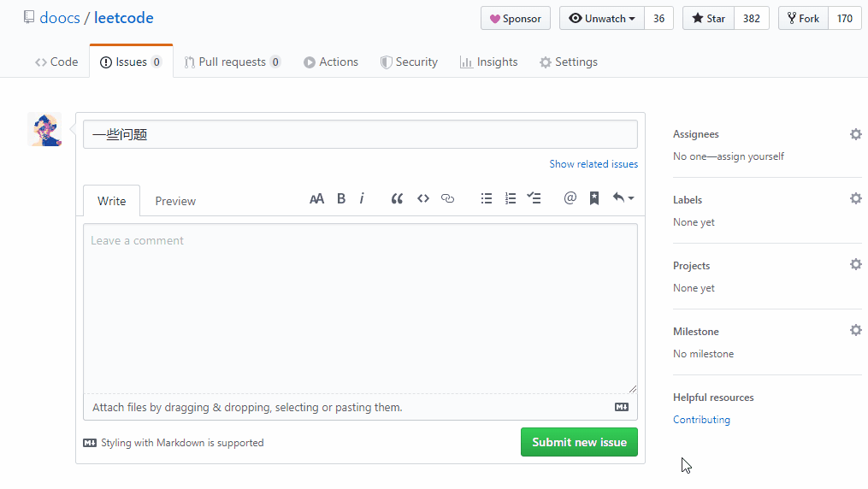Click the comment box resize handle
868x489 pixels.
point(633,389)
